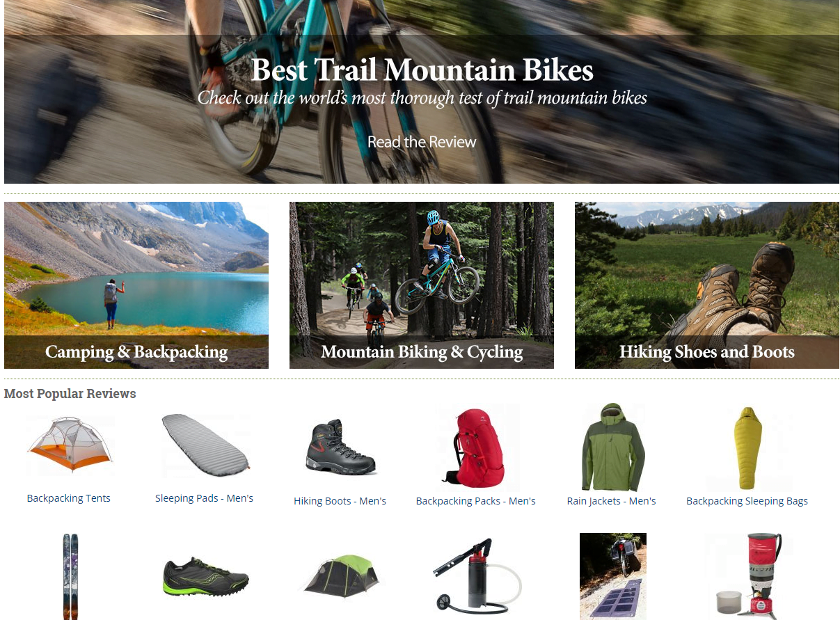This screenshot has height=620, width=840.
Task: Follow the Sleeping Pads - Men's link
Action: point(204,498)
